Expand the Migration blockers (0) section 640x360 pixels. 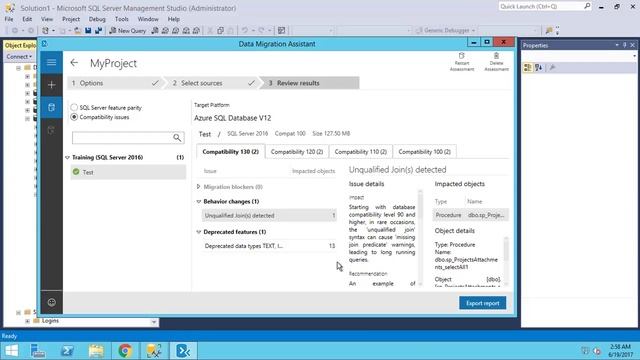(199, 187)
